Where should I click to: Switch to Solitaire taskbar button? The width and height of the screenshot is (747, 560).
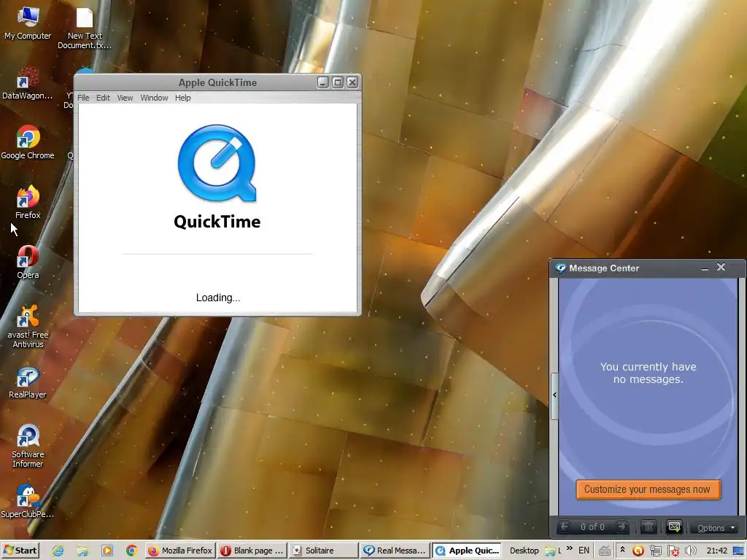(x=324, y=551)
